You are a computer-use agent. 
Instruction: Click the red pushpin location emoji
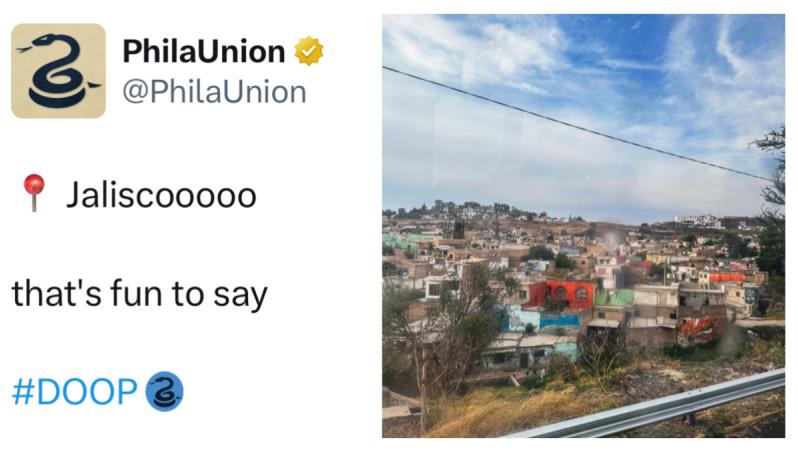coord(35,192)
